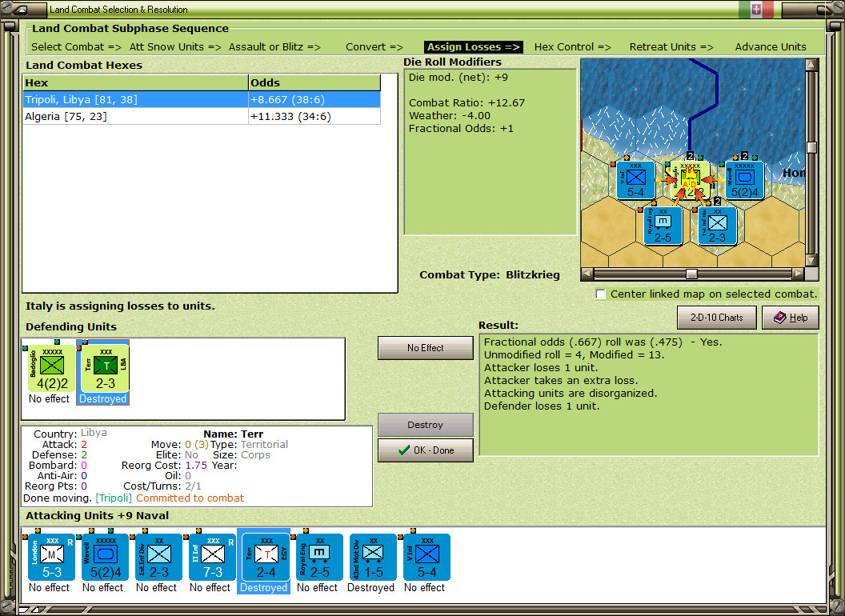Click the Die mod. (net): +9 line
Screen dimensions: 845x616
tap(458, 77)
